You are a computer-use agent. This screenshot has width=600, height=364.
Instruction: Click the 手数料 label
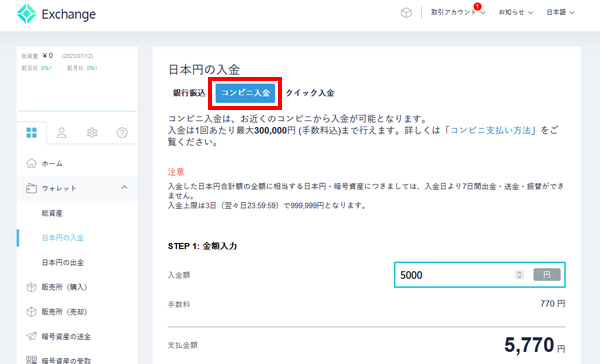tap(179, 305)
